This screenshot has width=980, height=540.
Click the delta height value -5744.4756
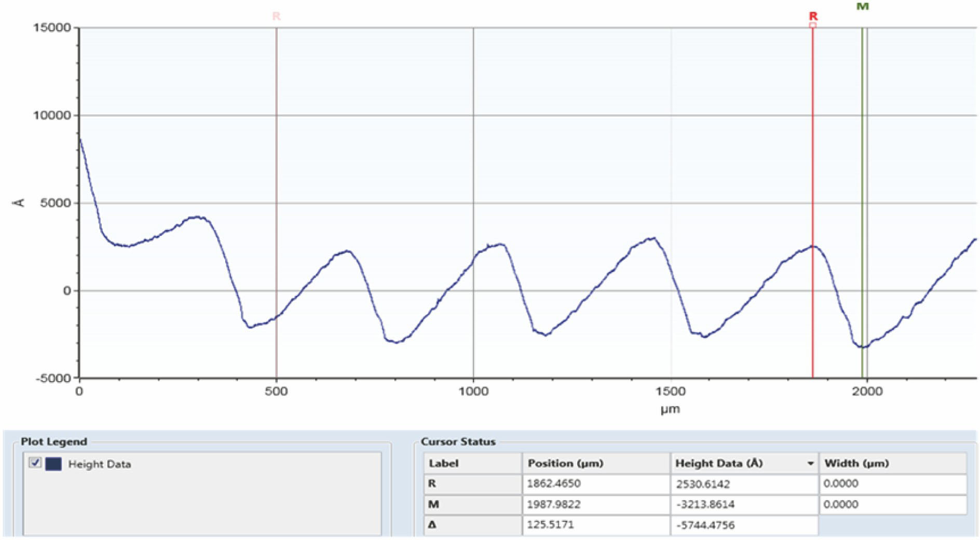click(705, 525)
